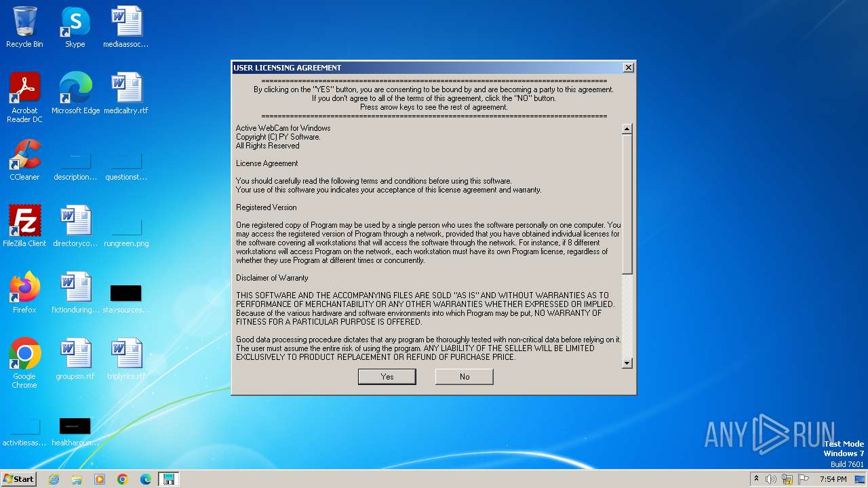Show hidden system tray icons

[756, 479]
